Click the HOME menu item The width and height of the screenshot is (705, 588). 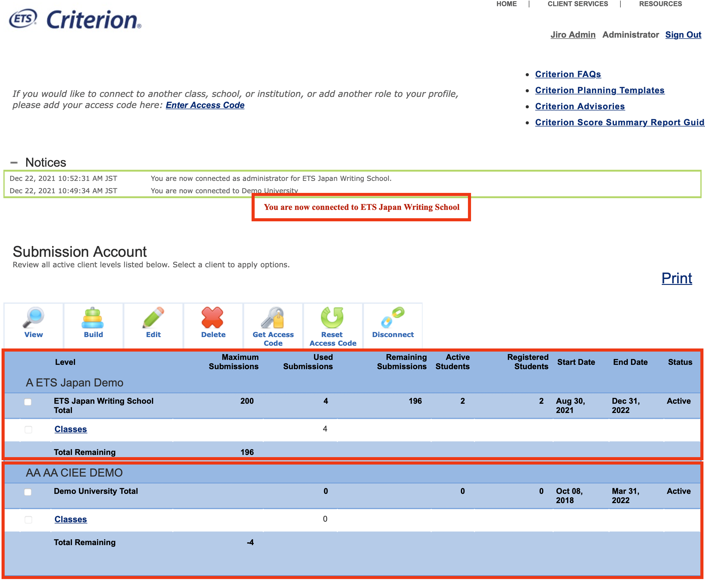click(x=504, y=5)
